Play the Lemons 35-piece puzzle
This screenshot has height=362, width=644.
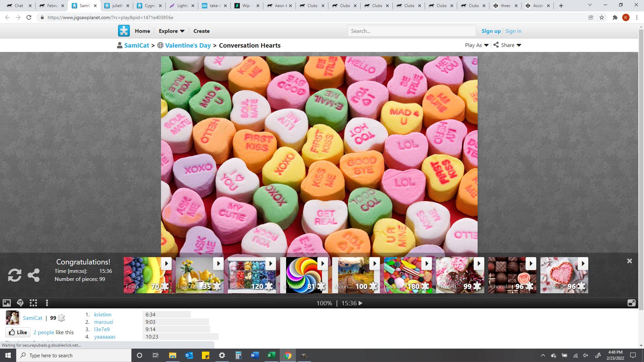point(218,263)
